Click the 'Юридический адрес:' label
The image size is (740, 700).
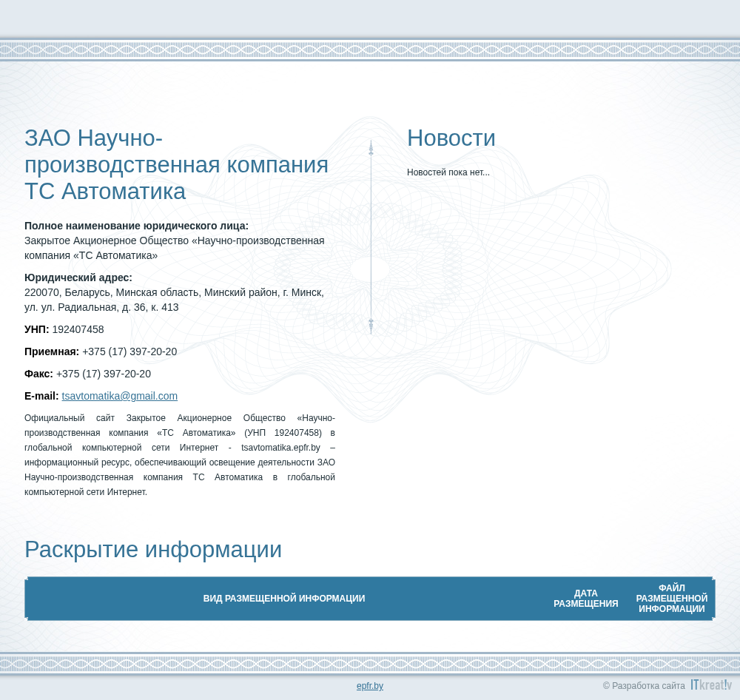(x=78, y=277)
